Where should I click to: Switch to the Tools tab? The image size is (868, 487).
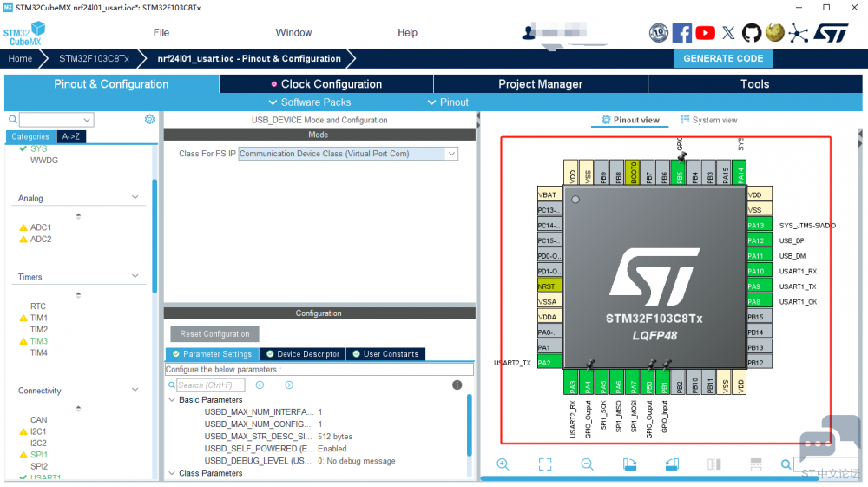754,84
